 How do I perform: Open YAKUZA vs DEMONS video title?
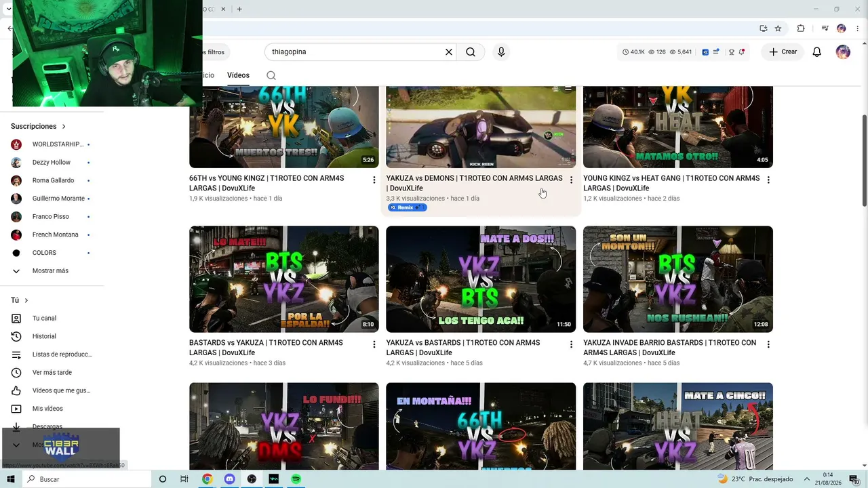[x=474, y=183]
